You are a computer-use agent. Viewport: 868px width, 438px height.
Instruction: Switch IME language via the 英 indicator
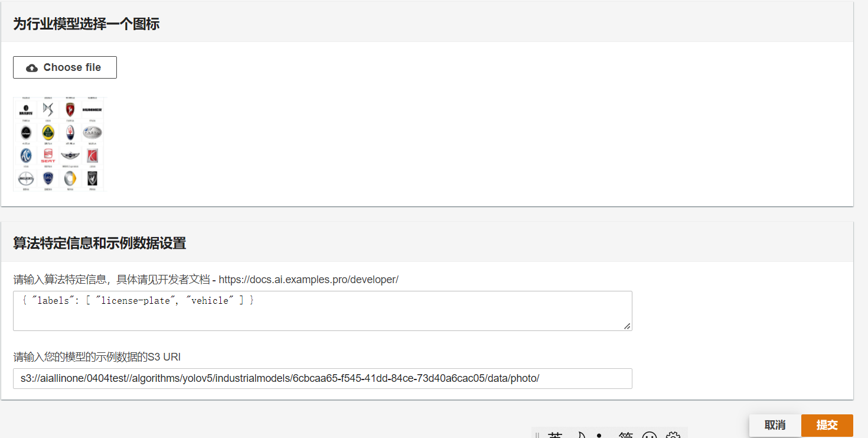(555, 435)
